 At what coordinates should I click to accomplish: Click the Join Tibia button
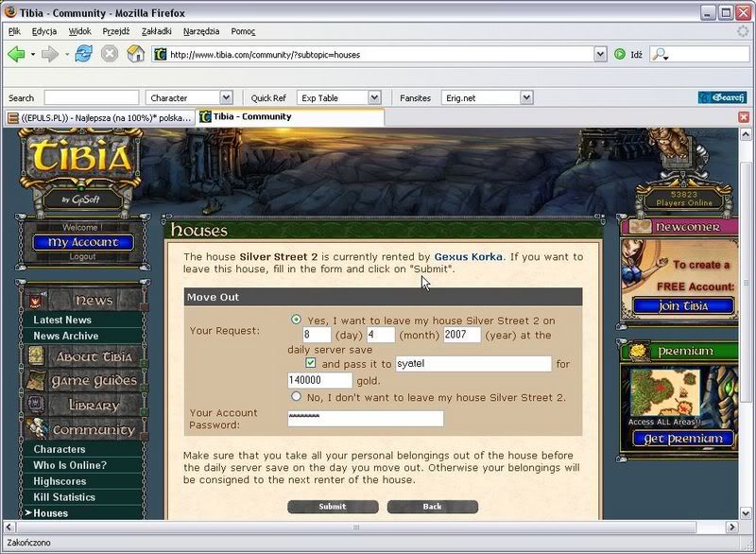683,305
